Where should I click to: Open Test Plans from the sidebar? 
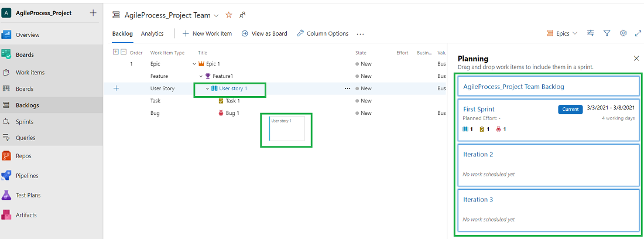(28, 195)
